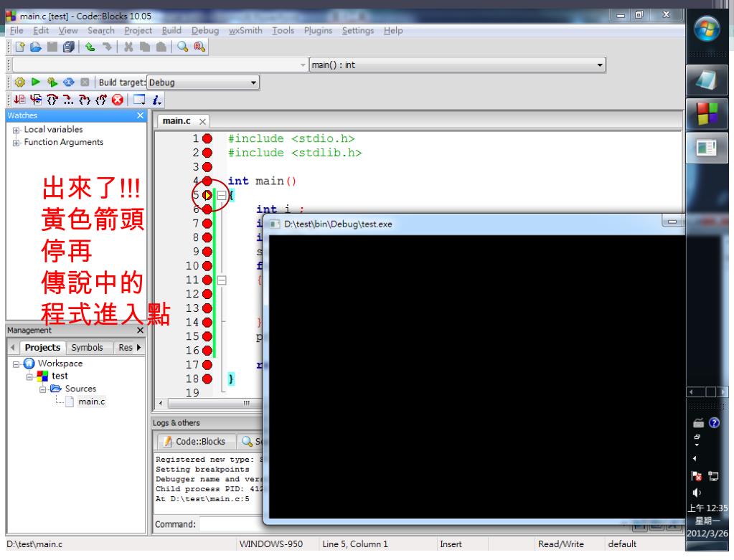734x560 pixels.
Task: Open the Plugins menu
Action: pyautogui.click(x=318, y=30)
